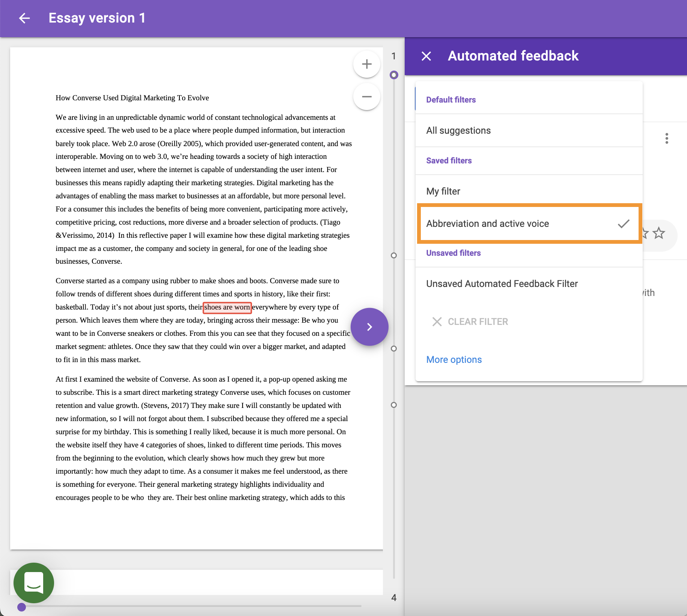Click the horizontal scroll slider handle at the bottom

tap(22, 607)
